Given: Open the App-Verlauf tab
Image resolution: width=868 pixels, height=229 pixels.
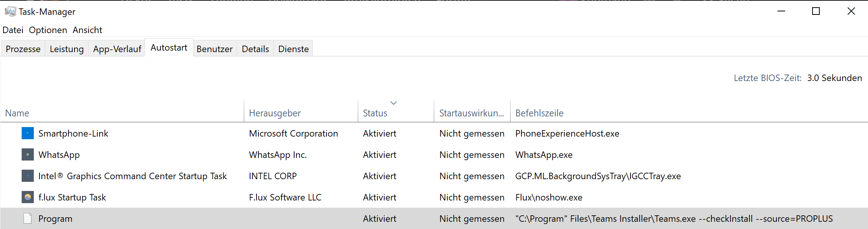Looking at the screenshot, I should 117,49.
